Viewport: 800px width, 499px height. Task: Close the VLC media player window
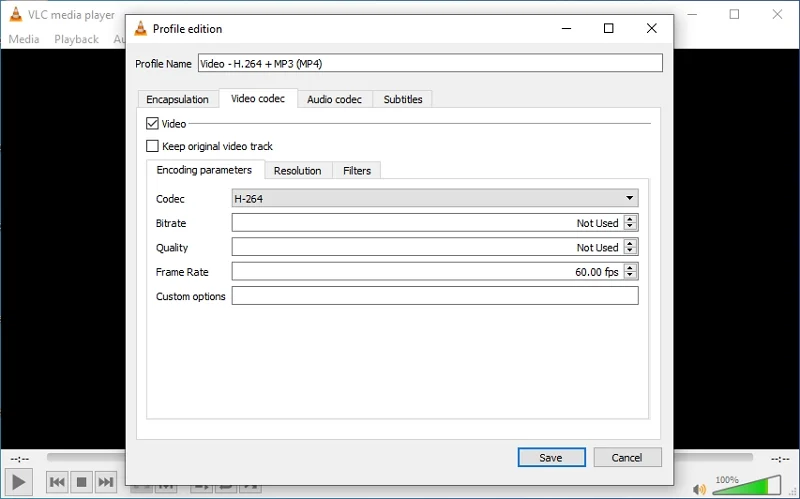(x=777, y=14)
